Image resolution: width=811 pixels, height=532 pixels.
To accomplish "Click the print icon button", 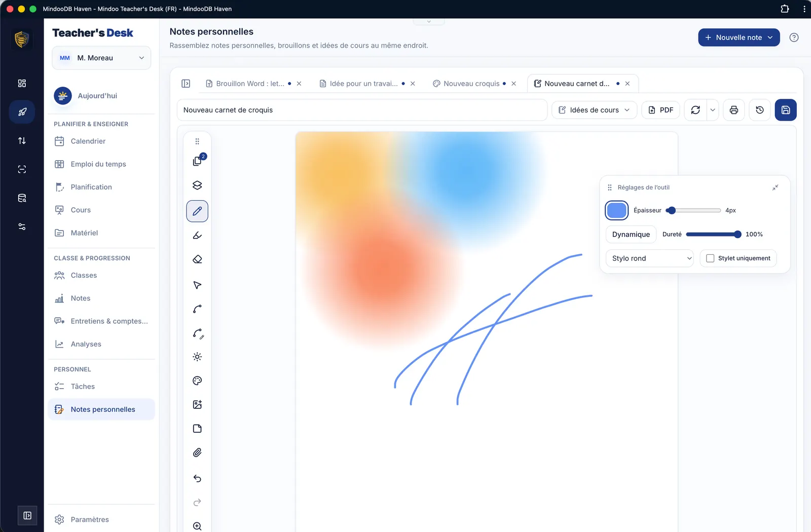I will tap(733, 110).
